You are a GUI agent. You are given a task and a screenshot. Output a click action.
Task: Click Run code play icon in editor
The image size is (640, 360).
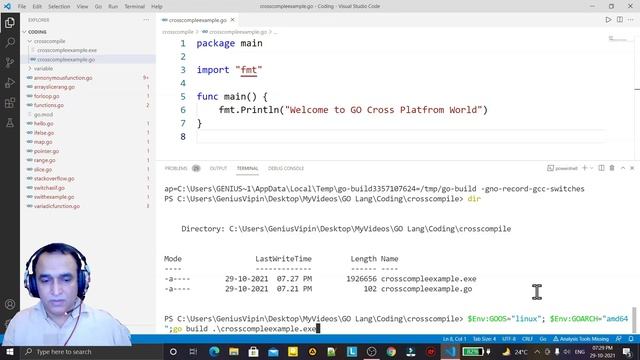pyautogui.click(x=608, y=20)
